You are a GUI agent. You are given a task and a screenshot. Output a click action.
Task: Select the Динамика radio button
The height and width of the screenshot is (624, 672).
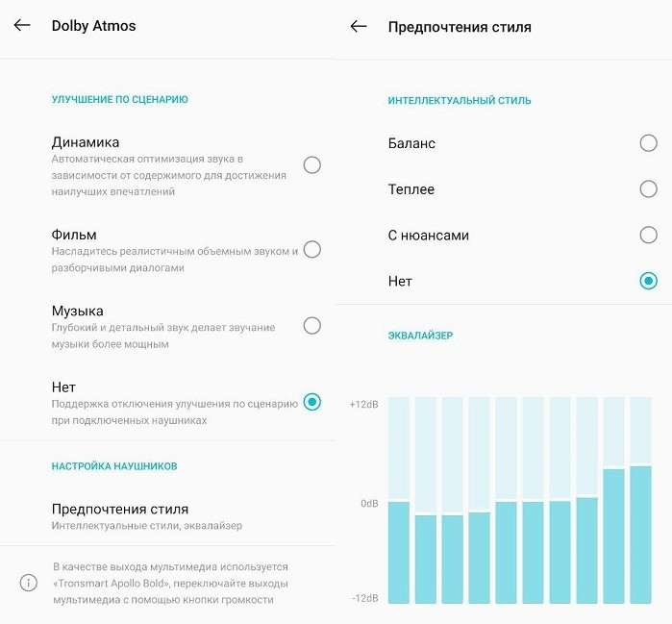click(x=311, y=165)
